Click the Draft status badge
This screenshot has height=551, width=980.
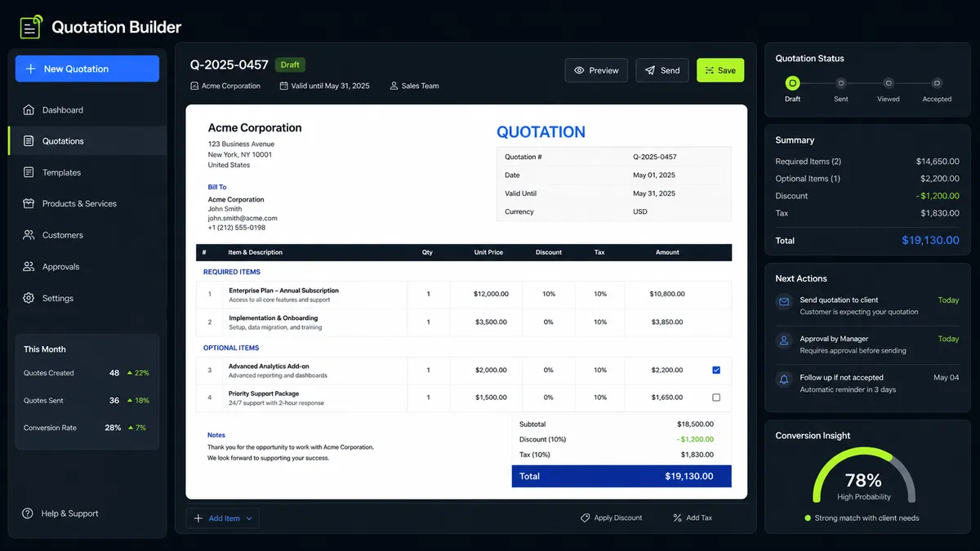coord(290,64)
